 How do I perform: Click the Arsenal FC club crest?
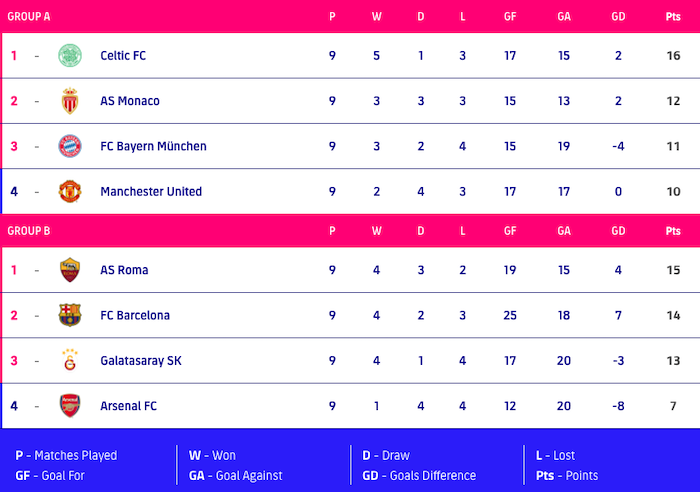tap(70, 406)
